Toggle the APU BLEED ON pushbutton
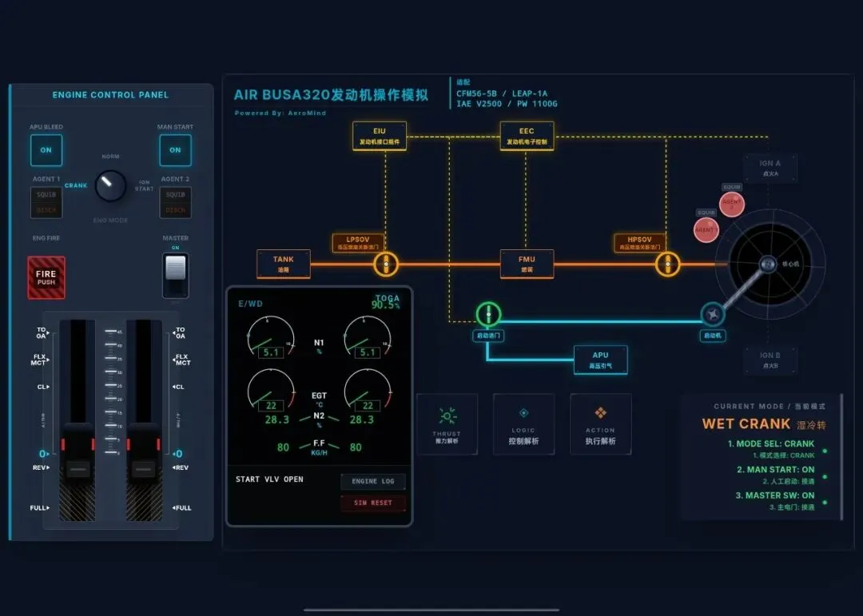This screenshot has height=616, width=863. [x=46, y=149]
